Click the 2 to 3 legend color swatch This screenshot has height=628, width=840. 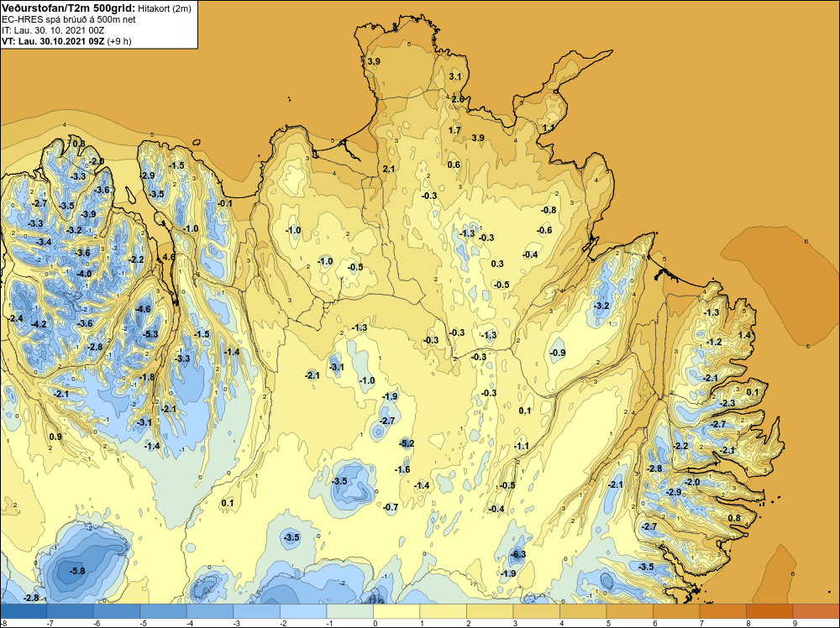490,611
